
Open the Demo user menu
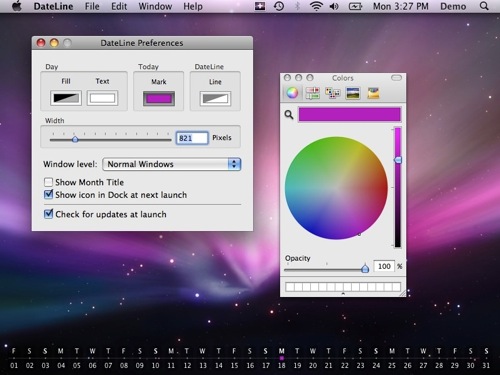click(x=453, y=6)
